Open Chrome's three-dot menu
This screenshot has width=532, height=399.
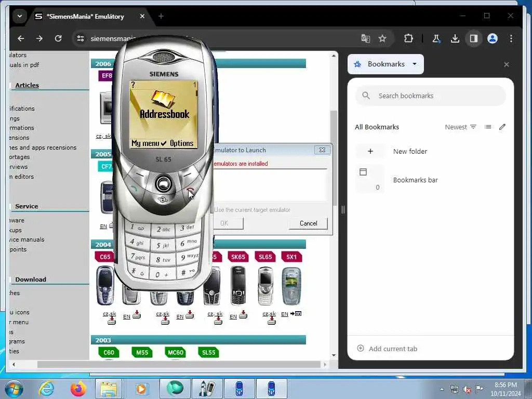tap(511, 38)
